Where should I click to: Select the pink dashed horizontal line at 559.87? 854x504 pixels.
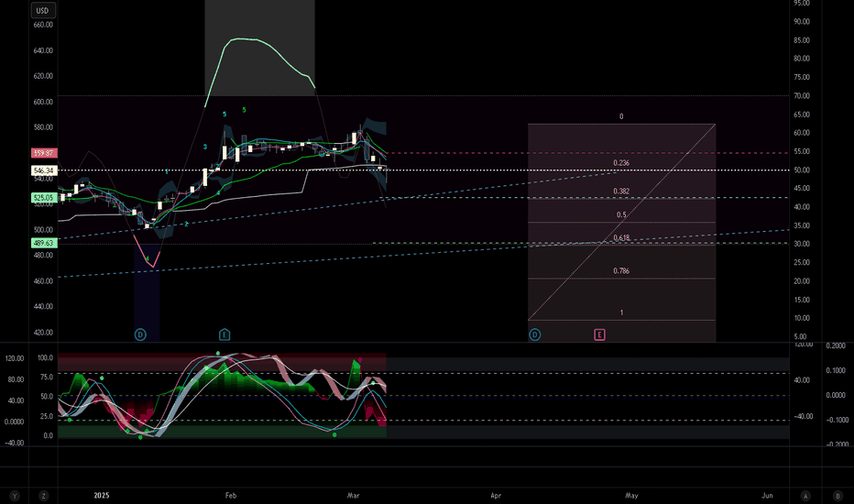pos(587,153)
